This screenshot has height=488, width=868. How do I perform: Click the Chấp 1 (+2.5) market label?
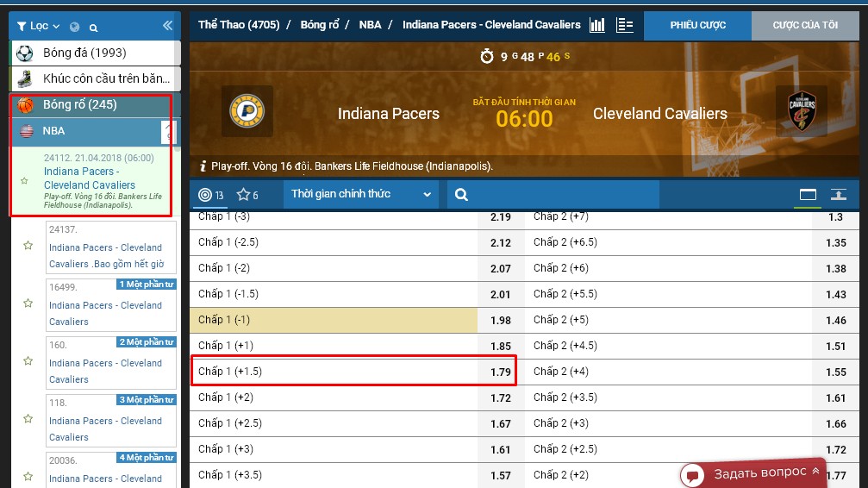click(230, 423)
